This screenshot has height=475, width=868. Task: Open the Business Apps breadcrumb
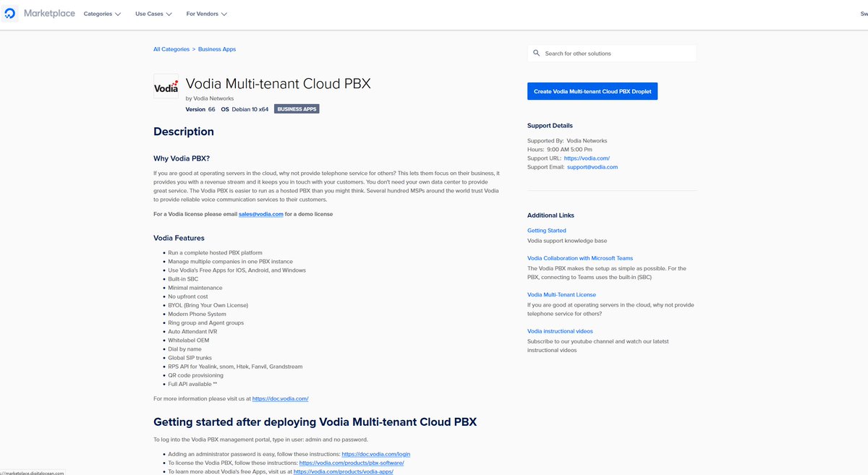click(x=217, y=49)
